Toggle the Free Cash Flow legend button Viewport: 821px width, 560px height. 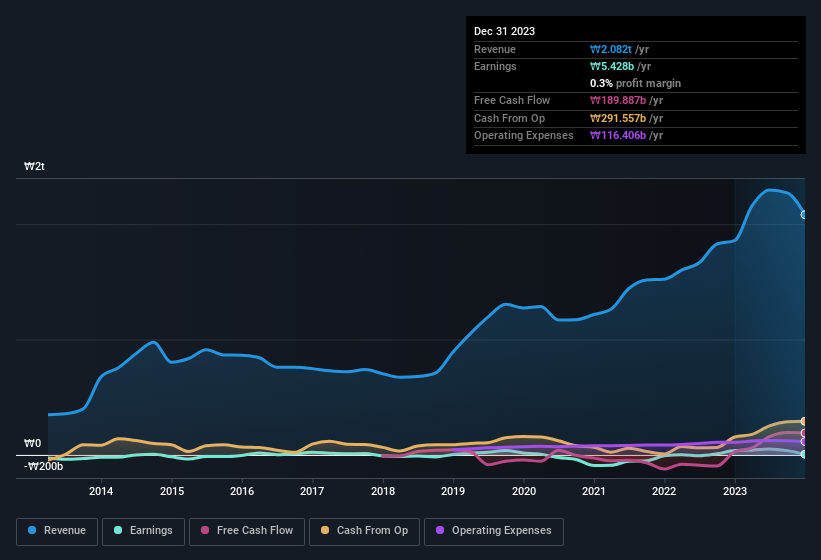(247, 531)
